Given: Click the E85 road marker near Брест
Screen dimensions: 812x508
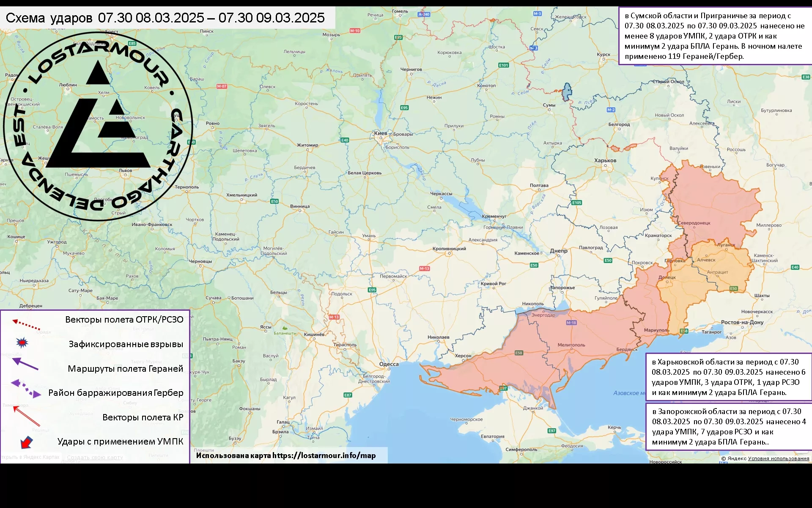Looking at the screenshot, I should 132,43.
